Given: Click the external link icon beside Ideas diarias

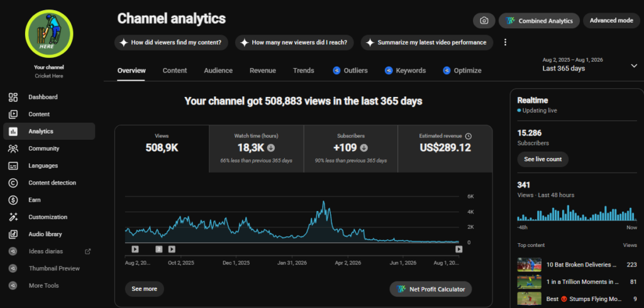Looking at the screenshot, I should tap(87, 251).
